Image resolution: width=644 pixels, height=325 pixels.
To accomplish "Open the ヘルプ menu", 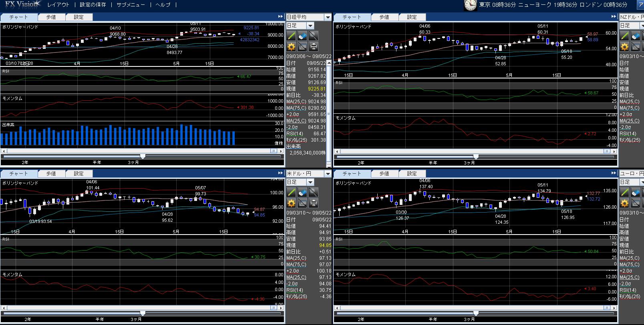I will [x=163, y=5].
